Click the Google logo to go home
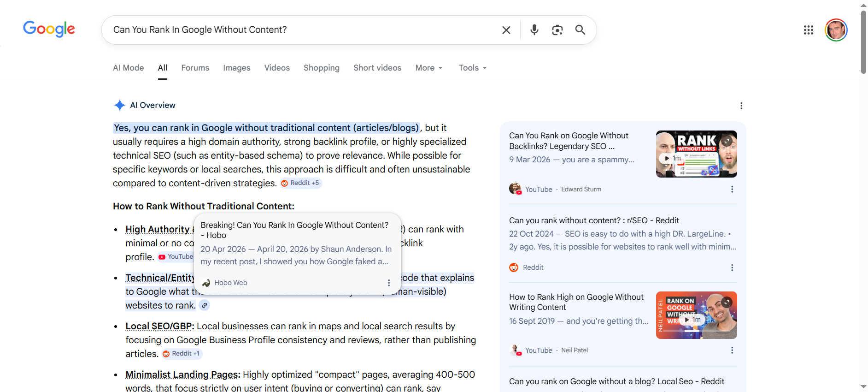The image size is (868, 392). [x=49, y=29]
